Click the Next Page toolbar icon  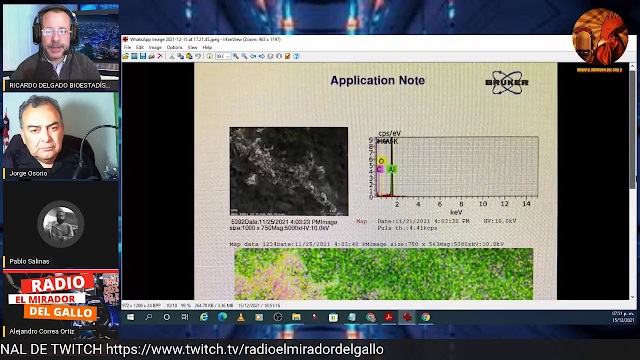pos(279,56)
